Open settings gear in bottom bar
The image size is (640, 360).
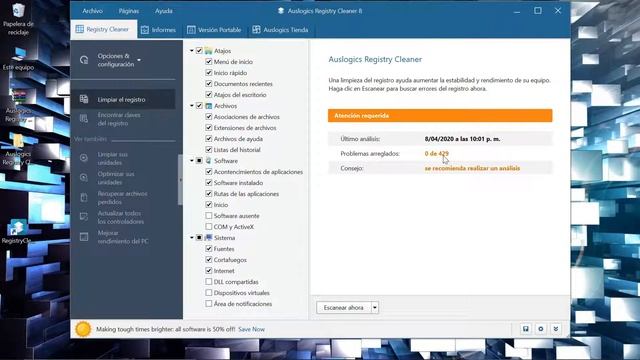pos(541,329)
